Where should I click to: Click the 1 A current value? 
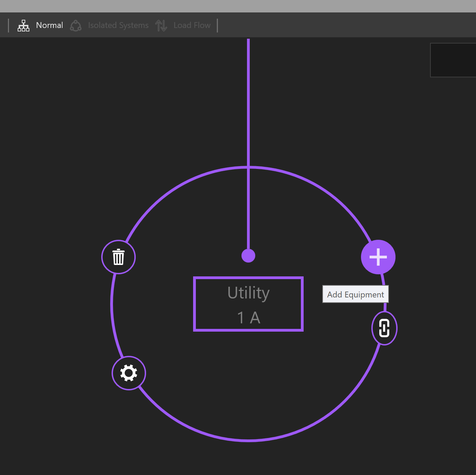click(249, 317)
